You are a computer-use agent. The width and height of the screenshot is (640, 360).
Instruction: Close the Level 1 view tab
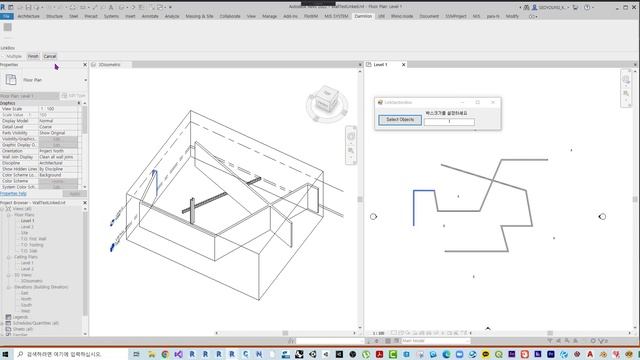tap(404, 64)
